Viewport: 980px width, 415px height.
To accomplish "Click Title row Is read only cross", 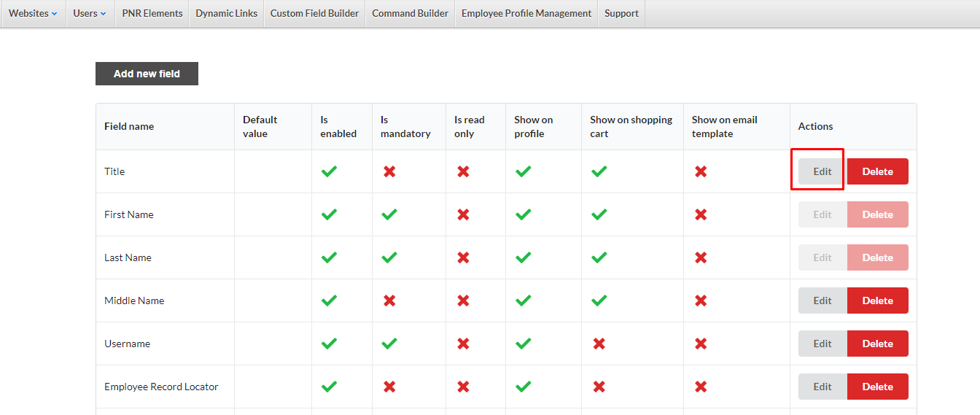I will point(463,171).
